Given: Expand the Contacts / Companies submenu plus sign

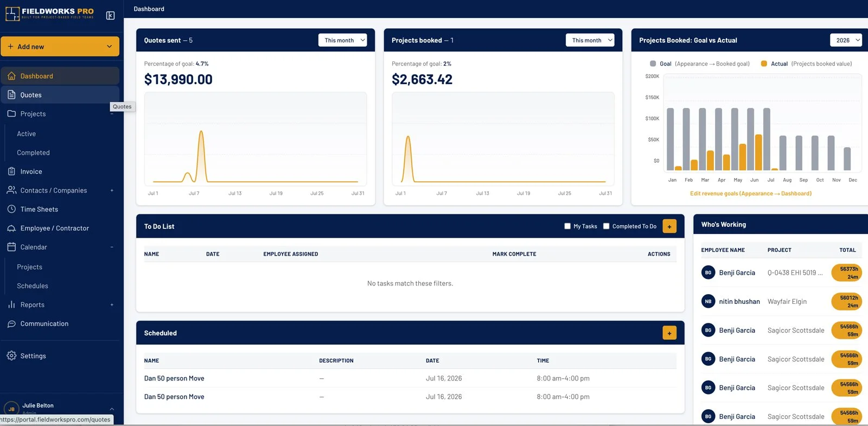Looking at the screenshot, I should (112, 190).
